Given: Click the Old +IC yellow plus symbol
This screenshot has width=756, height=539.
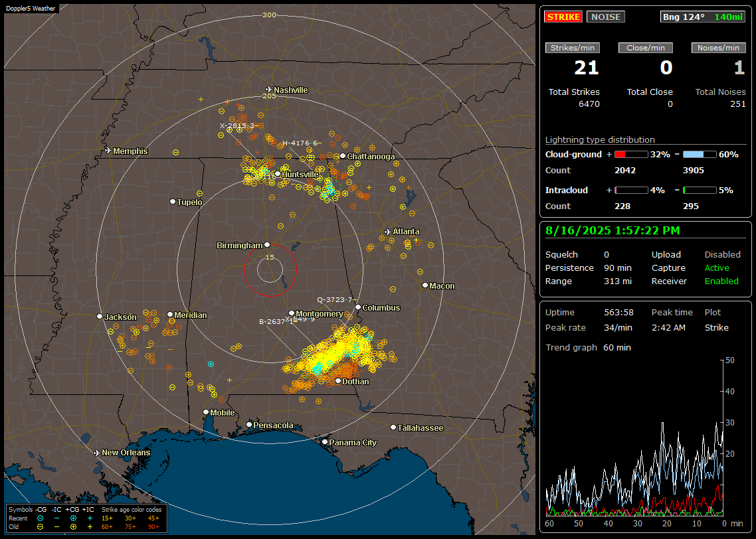Looking at the screenshot, I should click(x=90, y=527).
